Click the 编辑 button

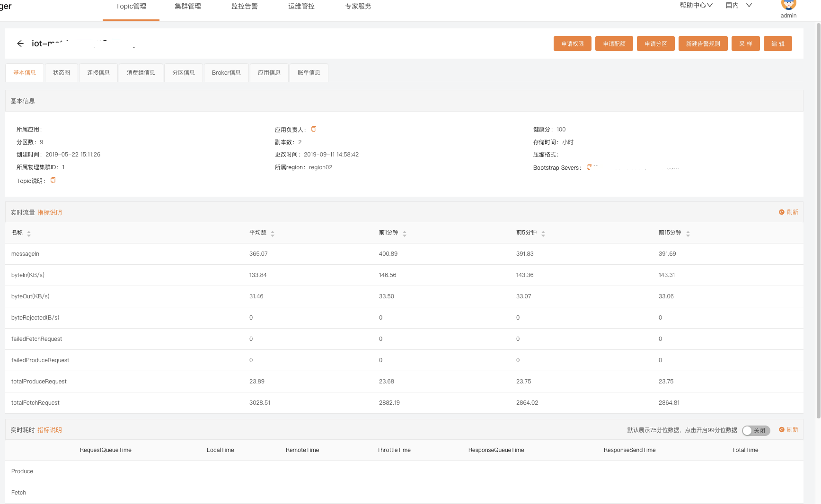(778, 43)
